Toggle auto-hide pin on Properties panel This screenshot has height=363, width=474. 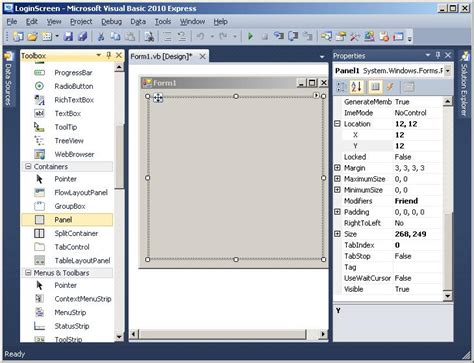438,55
